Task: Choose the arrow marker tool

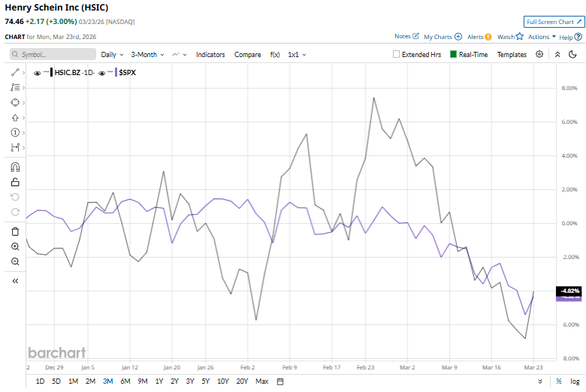Action: [15, 118]
